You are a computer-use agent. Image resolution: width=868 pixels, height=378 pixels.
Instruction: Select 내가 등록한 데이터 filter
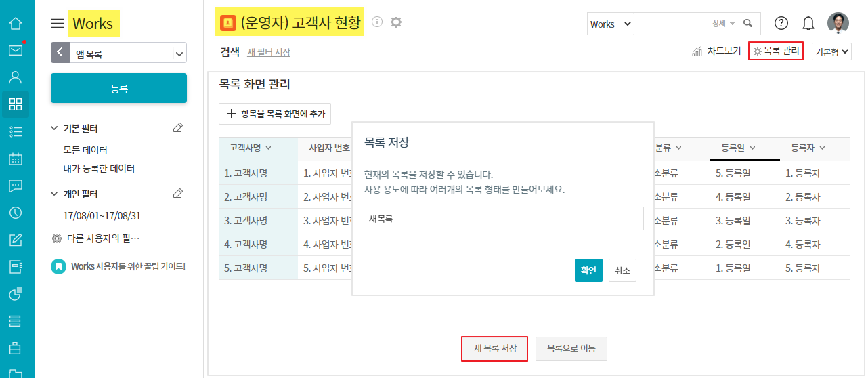[99, 169]
